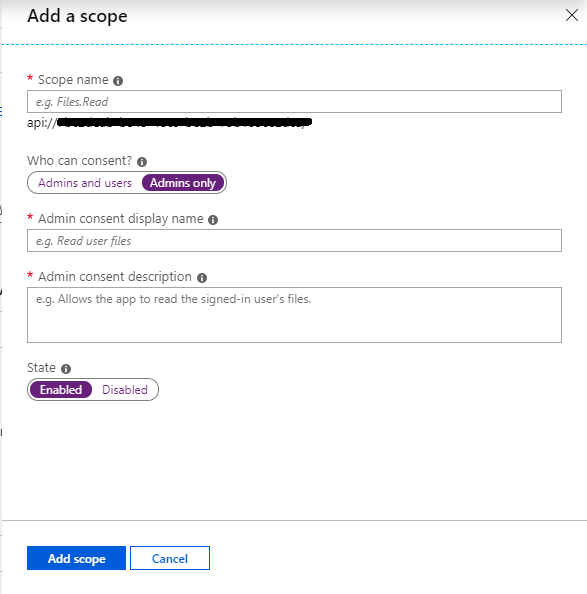Click the Admin consent description info icon
The height and width of the screenshot is (594, 587).
click(202, 278)
